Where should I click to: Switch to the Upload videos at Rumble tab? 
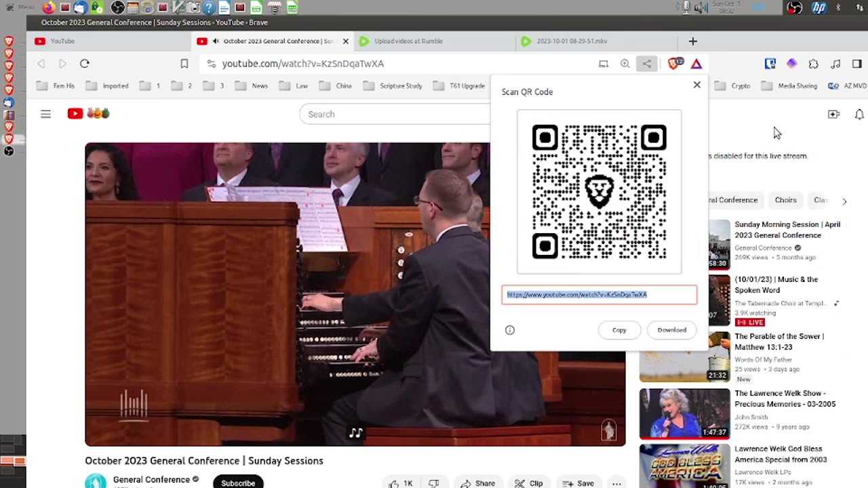pyautogui.click(x=434, y=41)
